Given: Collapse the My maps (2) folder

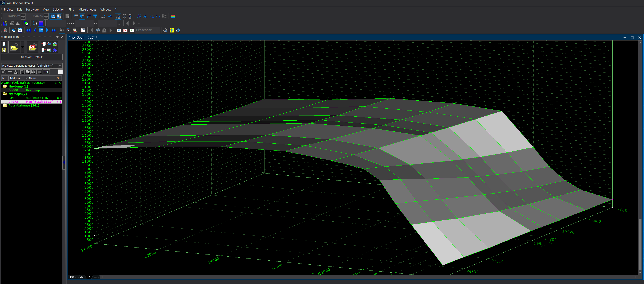Looking at the screenshot, I should pyautogui.click(x=5, y=94).
